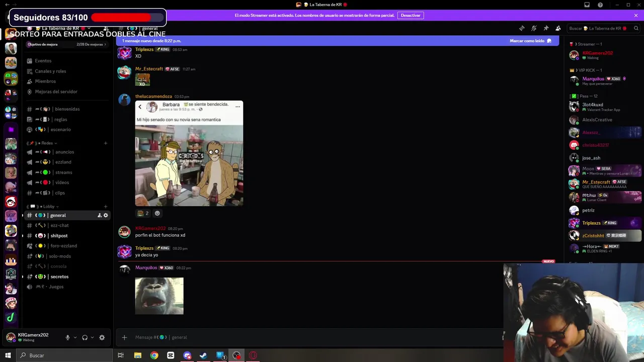Viewport: 644px width, 362px height.
Task: Deafen with headphones icon
Action: coord(85,337)
